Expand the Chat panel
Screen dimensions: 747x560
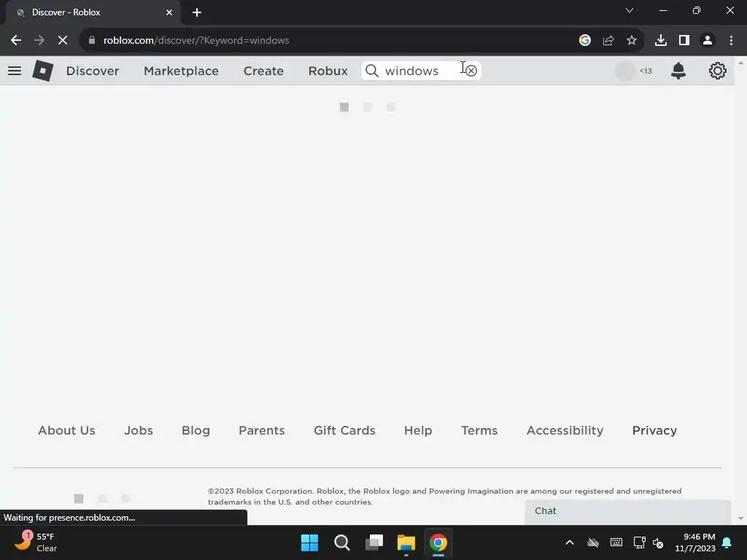[x=628, y=511]
